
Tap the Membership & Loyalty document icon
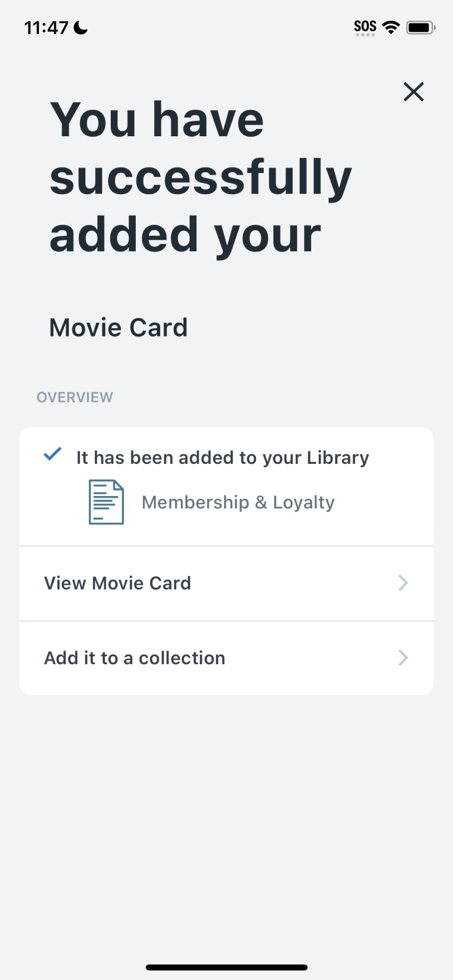coord(106,502)
